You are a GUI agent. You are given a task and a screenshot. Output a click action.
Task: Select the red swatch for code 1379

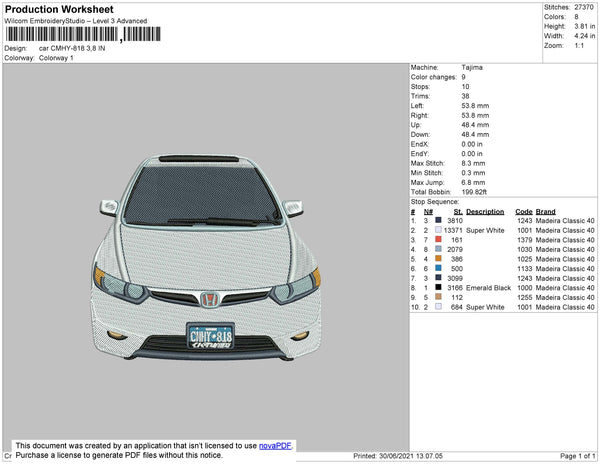click(x=438, y=239)
